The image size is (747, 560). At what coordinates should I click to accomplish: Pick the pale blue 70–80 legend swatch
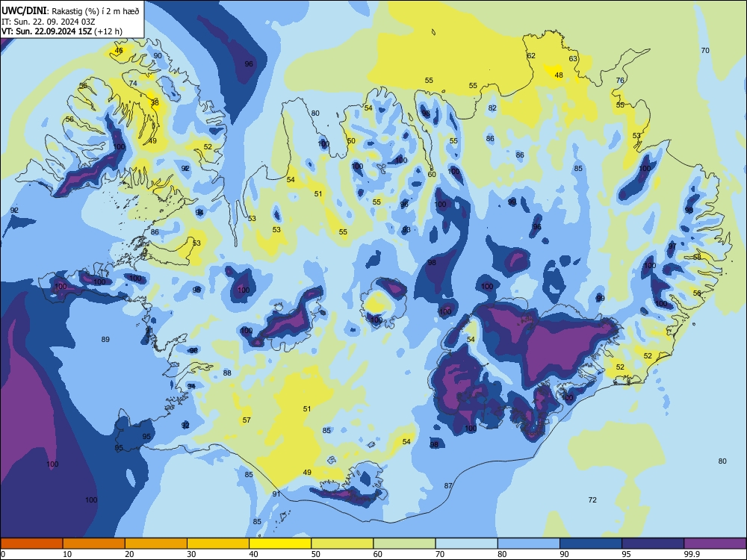pyautogui.click(x=466, y=544)
